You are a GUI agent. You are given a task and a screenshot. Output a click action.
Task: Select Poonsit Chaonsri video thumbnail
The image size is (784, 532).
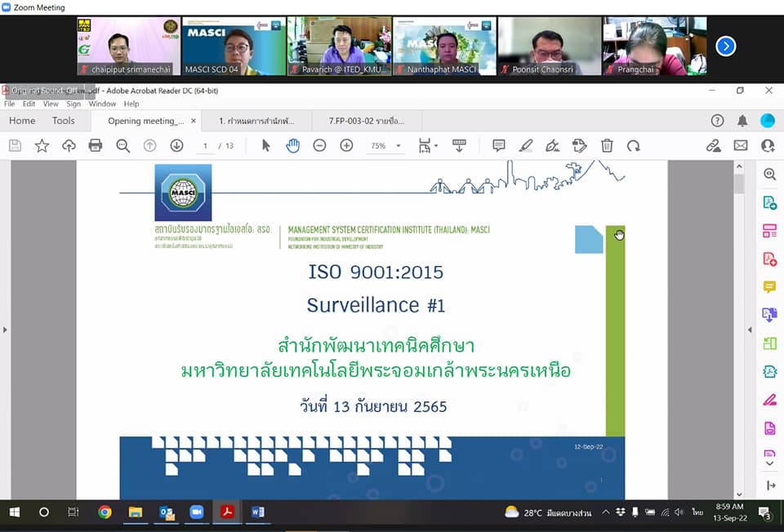[550, 46]
